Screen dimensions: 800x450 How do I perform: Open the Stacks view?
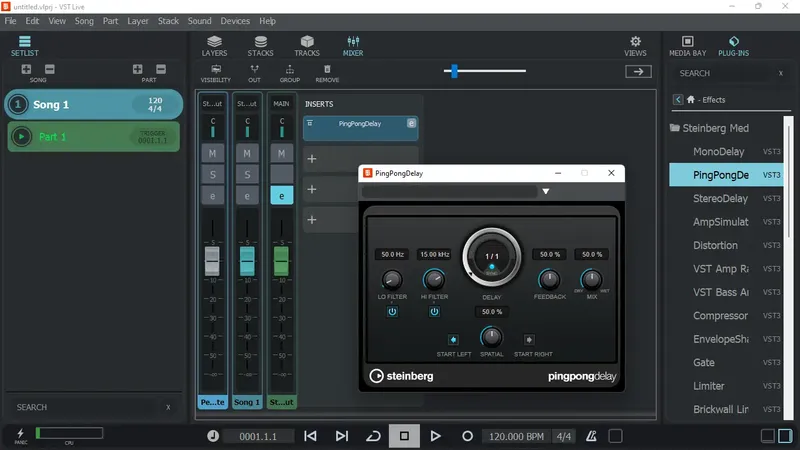click(x=260, y=46)
